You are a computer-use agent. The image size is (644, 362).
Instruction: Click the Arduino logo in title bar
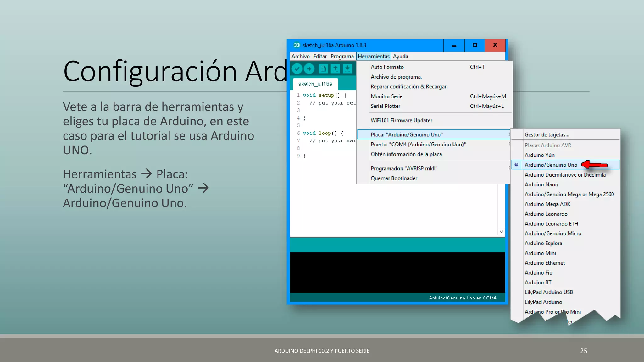pyautogui.click(x=297, y=45)
